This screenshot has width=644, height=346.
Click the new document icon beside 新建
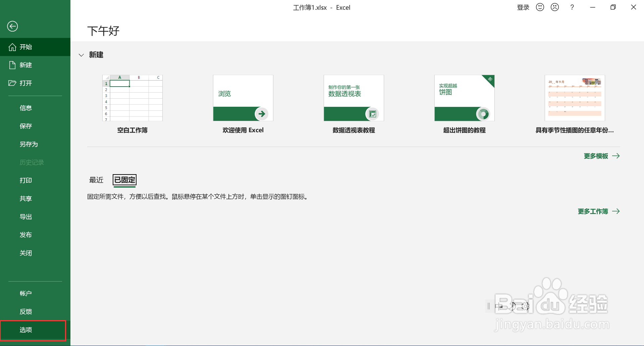[12, 65]
